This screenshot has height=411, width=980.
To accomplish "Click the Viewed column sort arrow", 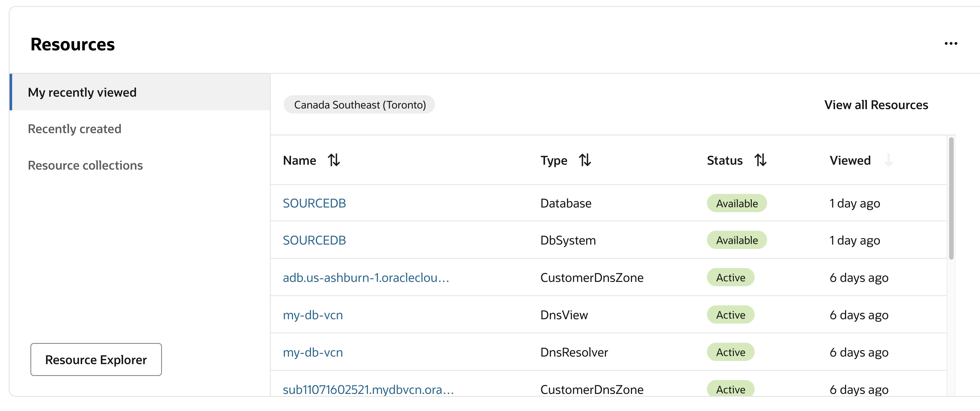I will 888,160.
